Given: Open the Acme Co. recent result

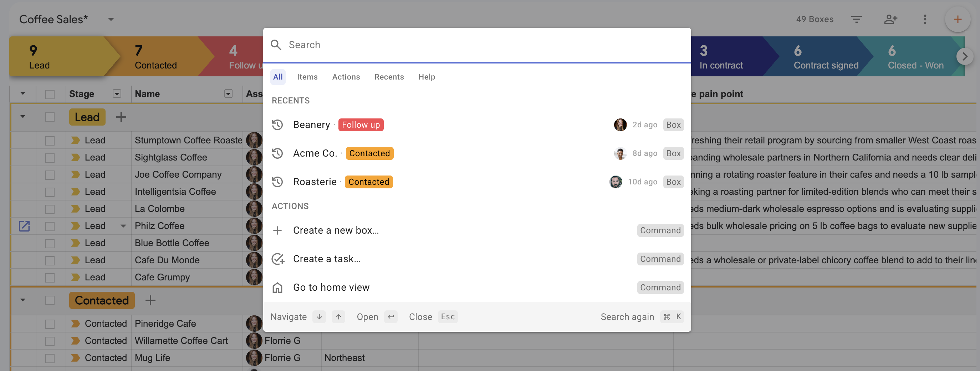Looking at the screenshot, I should pyautogui.click(x=477, y=153).
